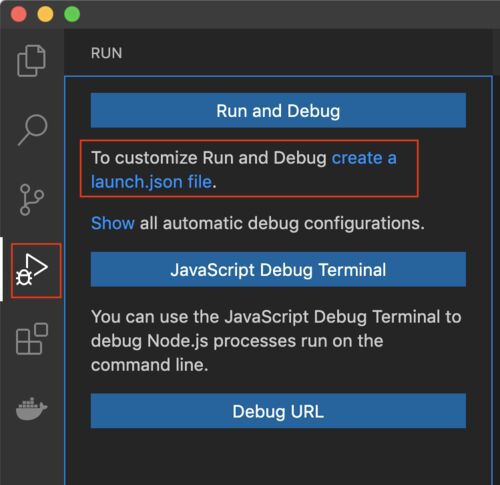
Task: Click the Node.js processes description paragraph
Action: click(276, 341)
